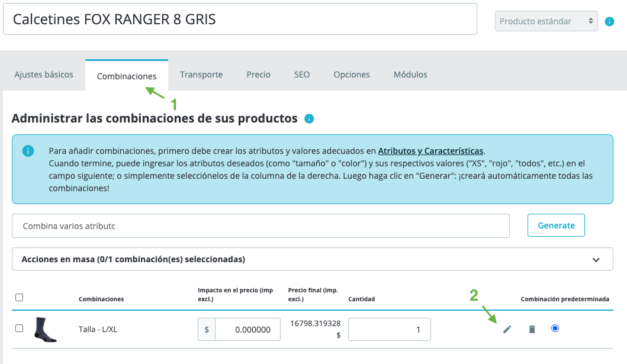Edit the price impact field showing 0.000000
This screenshot has width=627, height=364.
point(247,330)
